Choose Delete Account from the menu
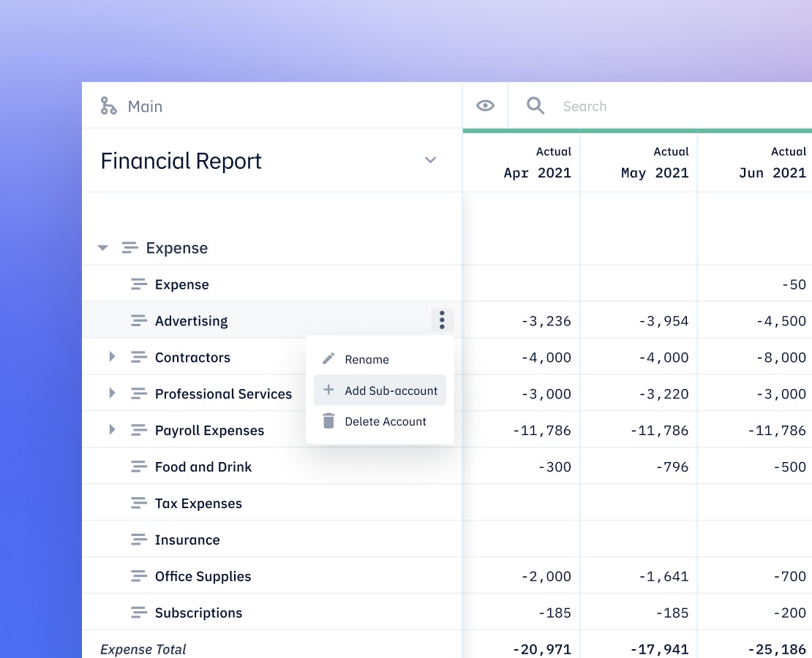Screen dimensions: 812x658 coord(380,421)
